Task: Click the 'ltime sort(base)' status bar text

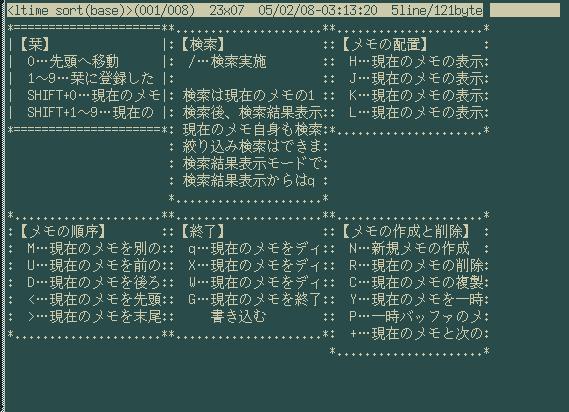Action: point(68,10)
